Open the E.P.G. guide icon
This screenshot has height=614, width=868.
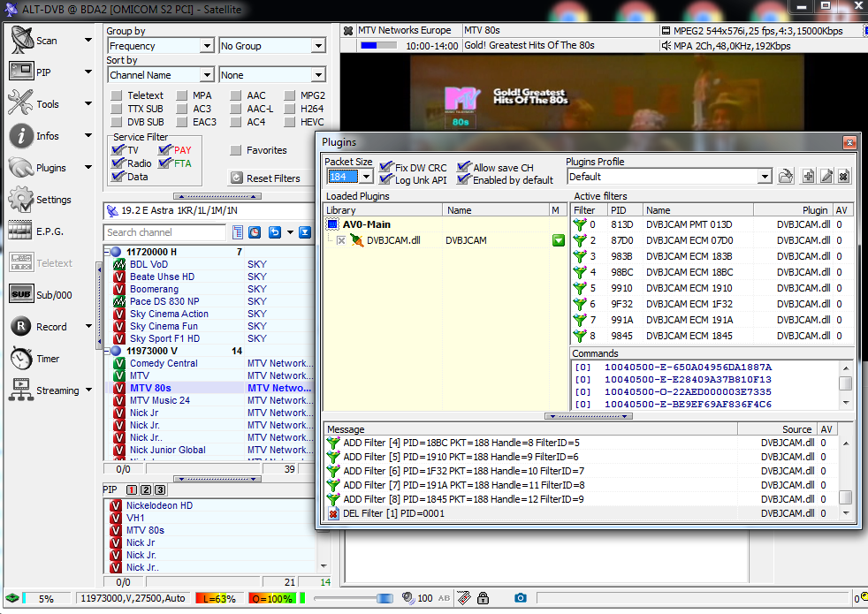[20, 231]
